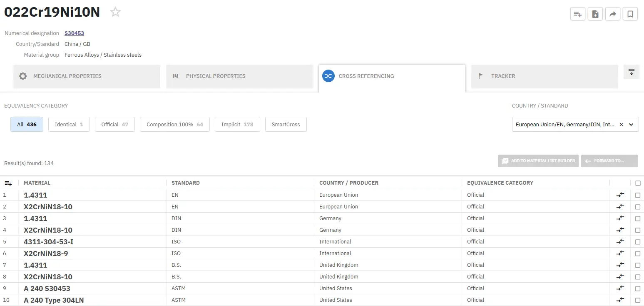Open EN material X2CrNiN18-10
Screen dimensions: 644x306
[48, 207]
